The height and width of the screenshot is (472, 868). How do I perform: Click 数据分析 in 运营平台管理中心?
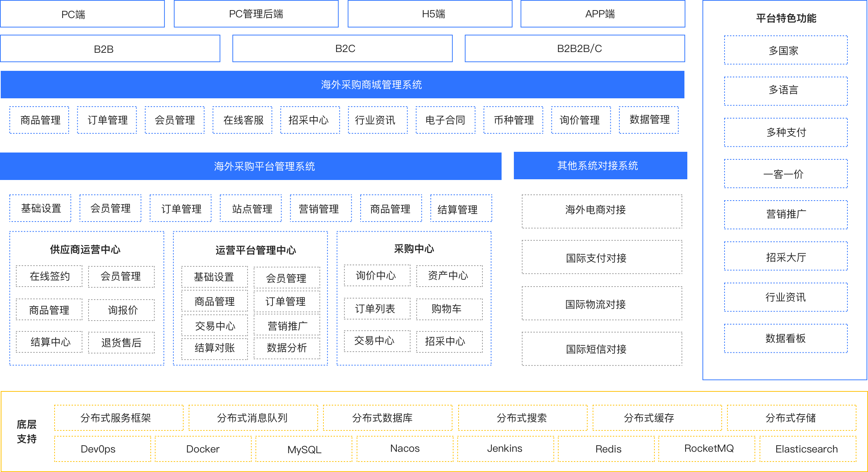click(287, 348)
